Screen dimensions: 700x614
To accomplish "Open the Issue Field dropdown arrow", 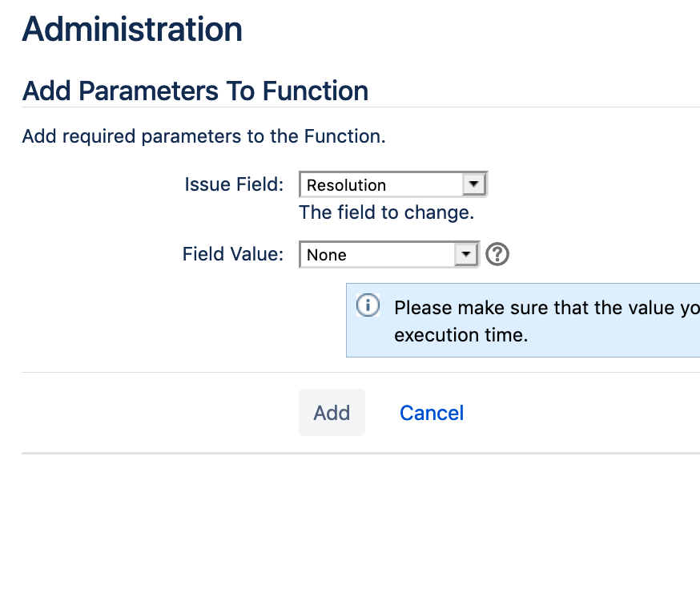I will click(474, 184).
